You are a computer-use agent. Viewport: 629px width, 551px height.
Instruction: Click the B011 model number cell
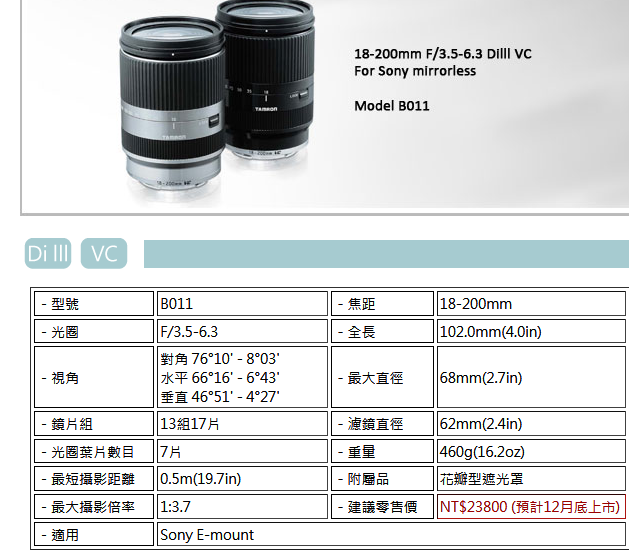point(242,304)
